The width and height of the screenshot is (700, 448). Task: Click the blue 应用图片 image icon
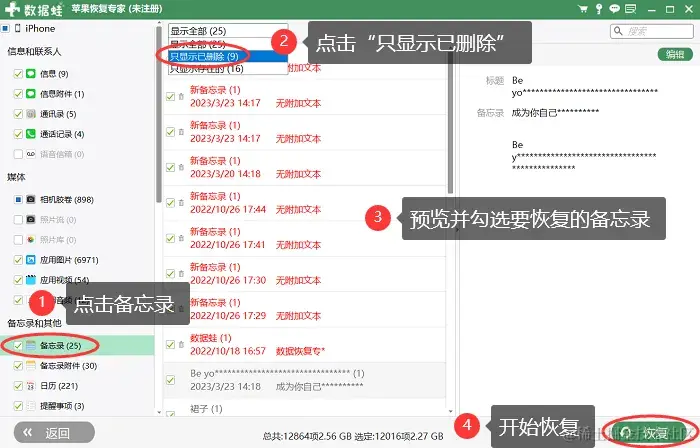tap(31, 260)
